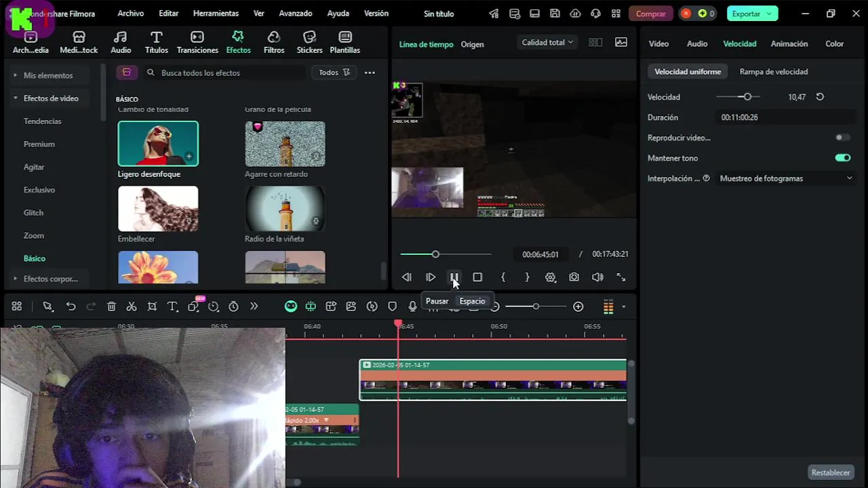The width and height of the screenshot is (868, 488).
Task: Click the snapshot camera icon under preview
Action: (574, 277)
